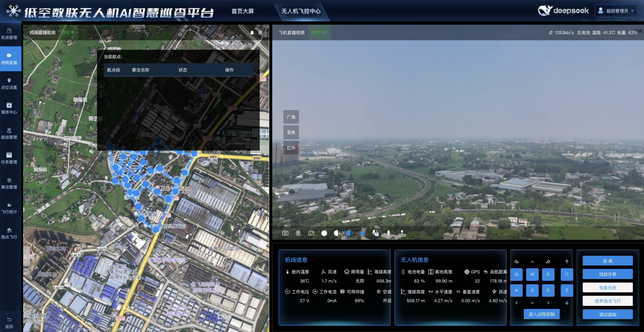644x332 pixels.
Task: Click the grid layout icon on the map
Action: tap(261, 32)
